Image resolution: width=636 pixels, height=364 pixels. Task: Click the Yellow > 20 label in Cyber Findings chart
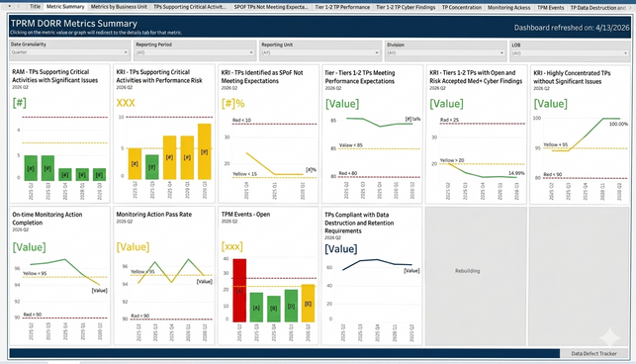452,160
